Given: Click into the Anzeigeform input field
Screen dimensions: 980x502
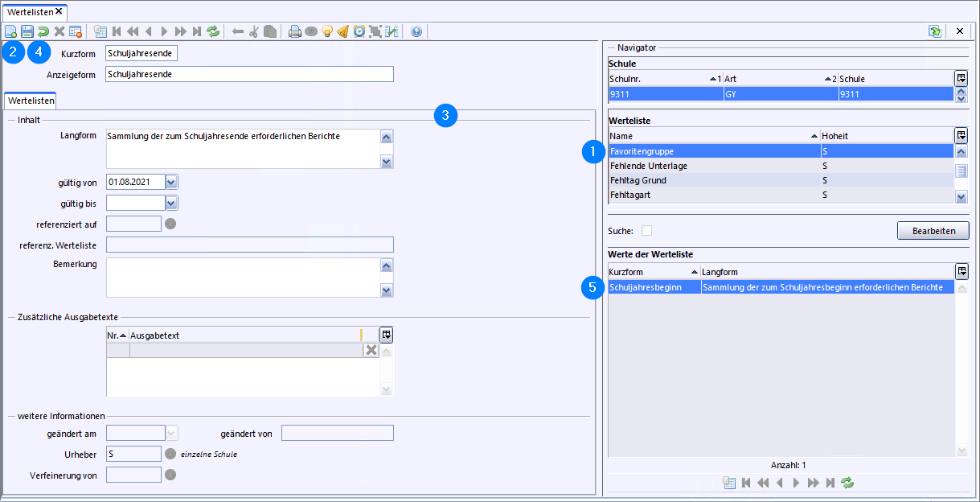Looking at the screenshot, I should [249, 74].
